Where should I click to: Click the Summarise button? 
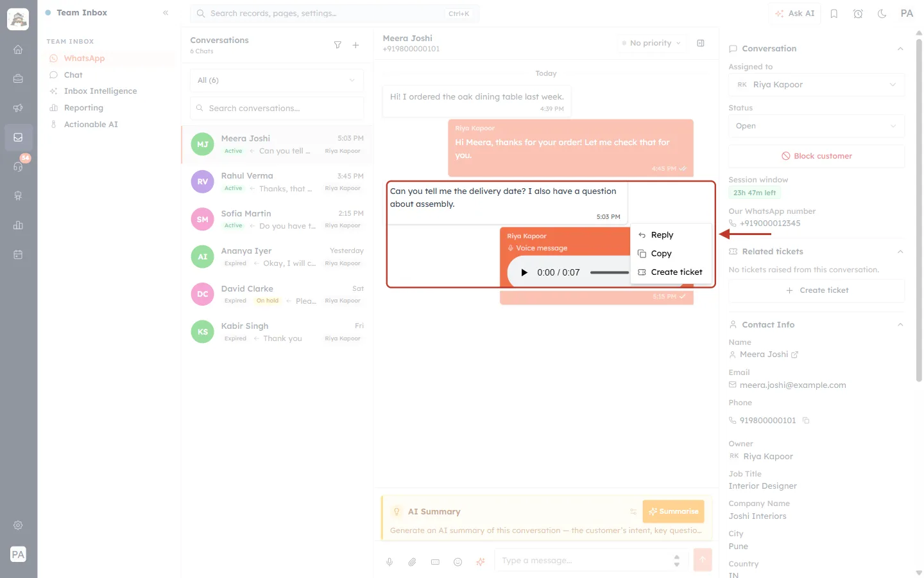click(x=673, y=512)
